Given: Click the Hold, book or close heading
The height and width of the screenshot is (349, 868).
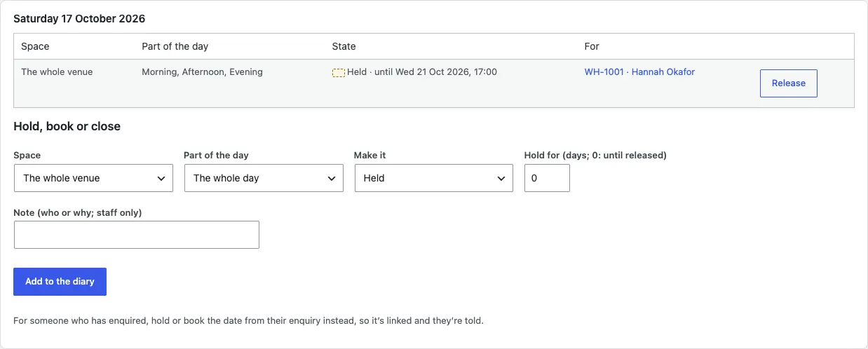Looking at the screenshot, I should (x=67, y=127).
